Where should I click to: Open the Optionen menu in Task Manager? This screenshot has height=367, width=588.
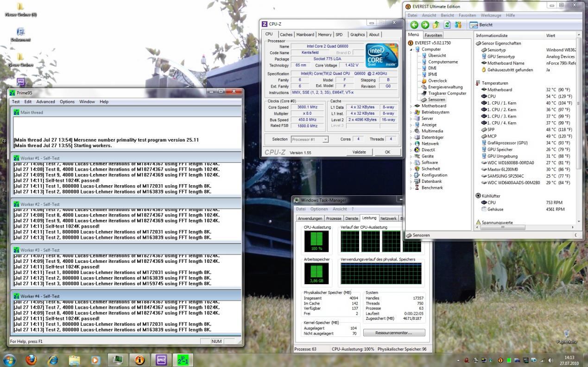click(319, 209)
